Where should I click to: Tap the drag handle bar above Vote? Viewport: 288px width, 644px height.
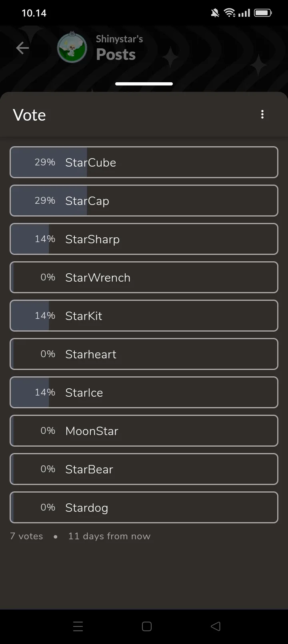[x=144, y=84]
